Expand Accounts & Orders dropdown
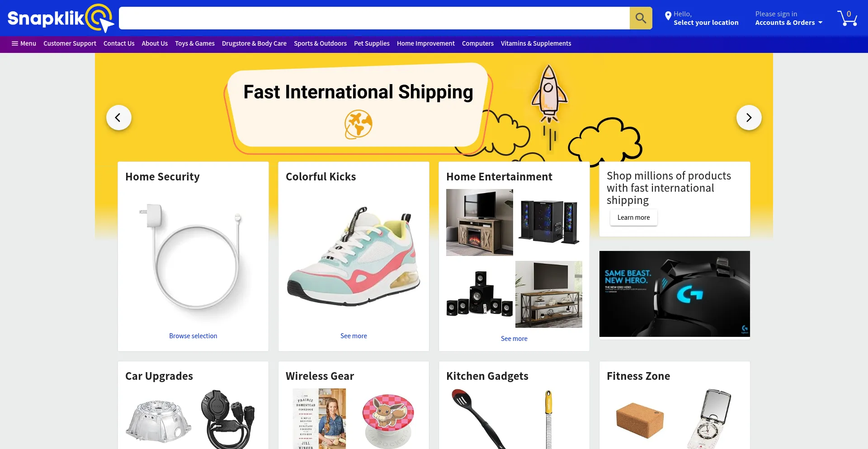The image size is (868, 449). [789, 23]
